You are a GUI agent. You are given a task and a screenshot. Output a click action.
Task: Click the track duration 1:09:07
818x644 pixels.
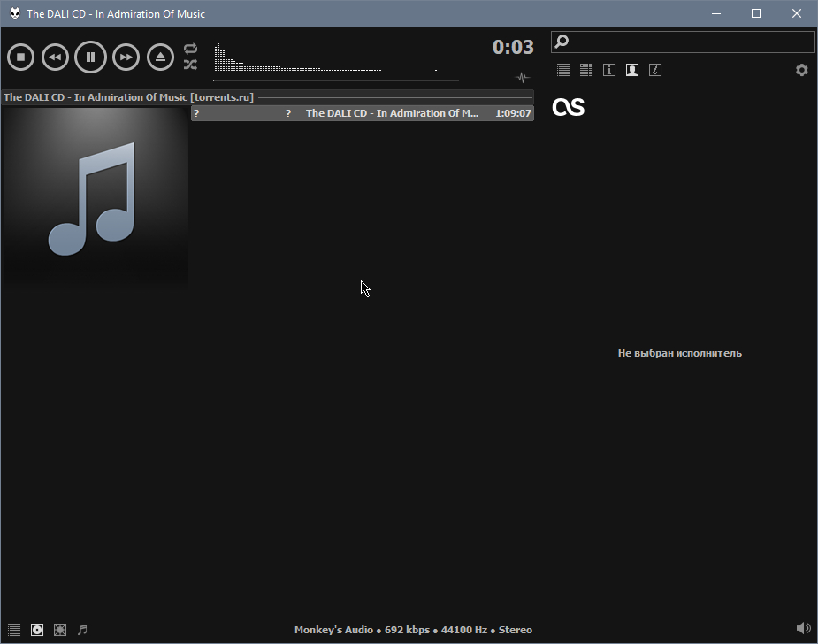click(x=513, y=113)
